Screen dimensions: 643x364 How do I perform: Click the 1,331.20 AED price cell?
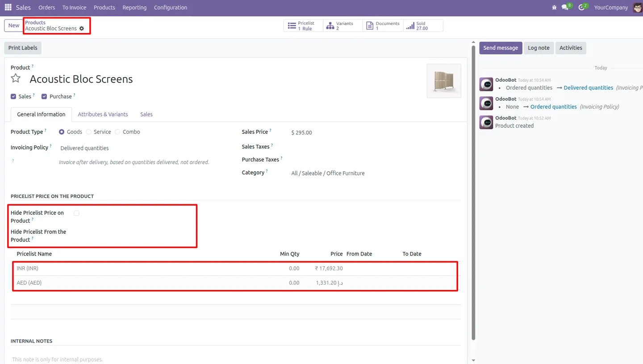coord(329,283)
